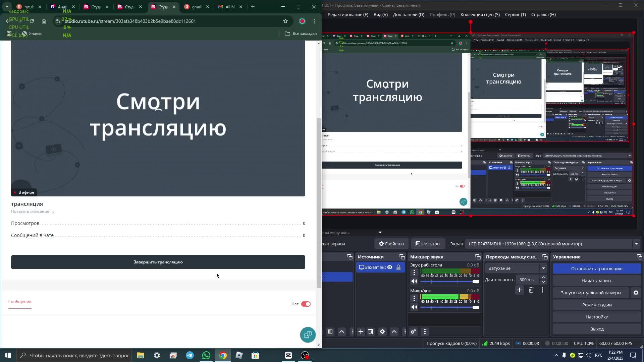644x362 pixels.
Task: Click Запуск виртуальной камеры button
Action: [591, 293]
